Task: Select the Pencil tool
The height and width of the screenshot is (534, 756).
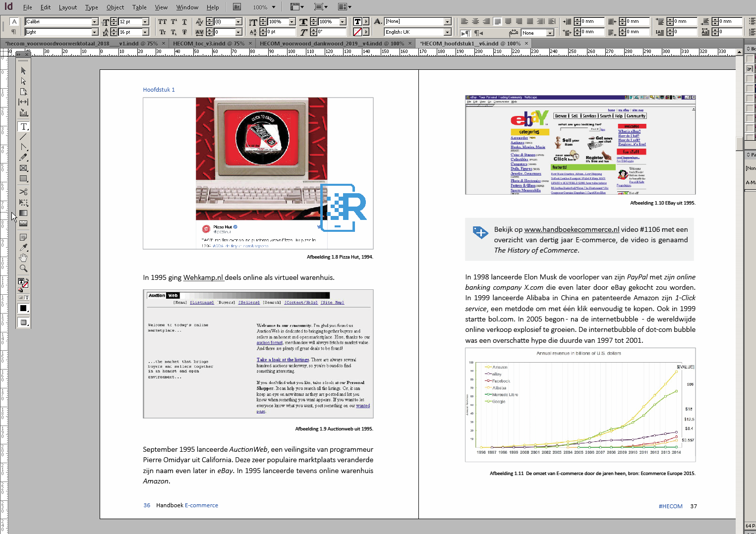Action: pos(23,158)
